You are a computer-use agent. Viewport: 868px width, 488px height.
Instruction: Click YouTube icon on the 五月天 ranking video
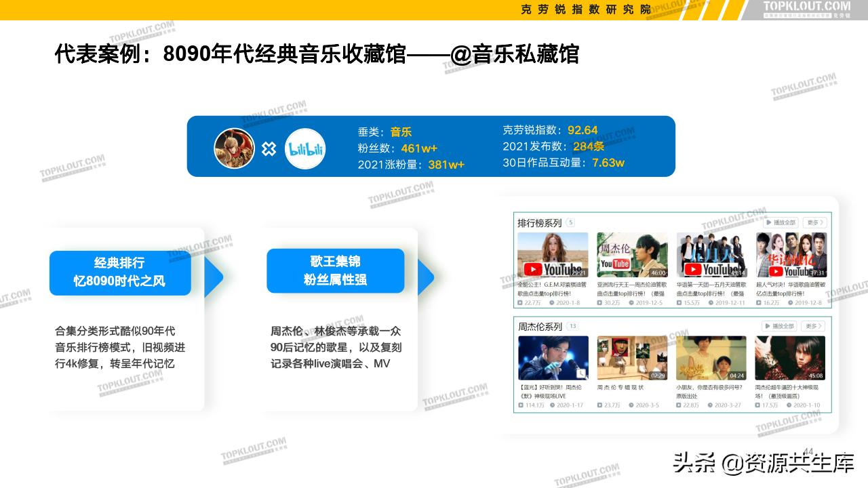tap(693, 268)
